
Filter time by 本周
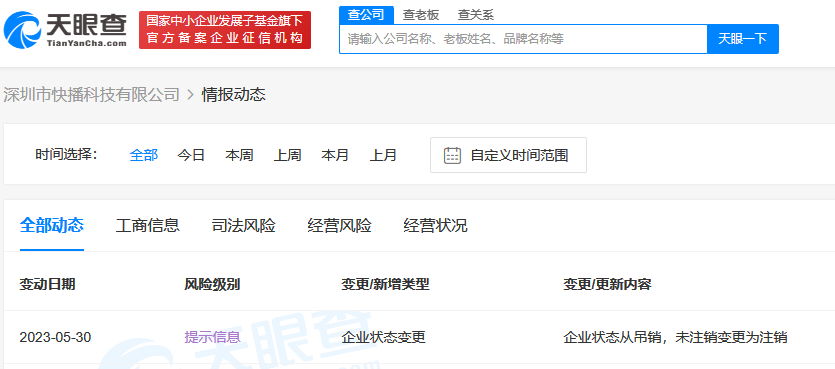(239, 155)
